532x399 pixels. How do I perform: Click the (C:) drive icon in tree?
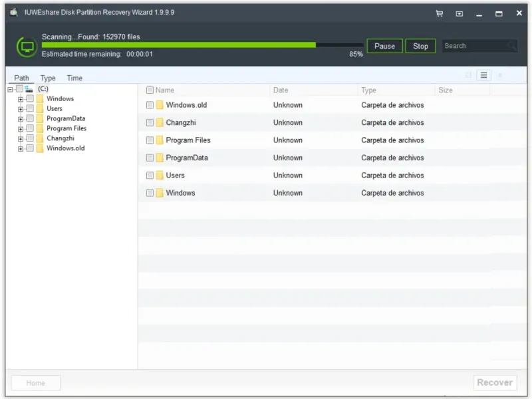click(x=29, y=89)
